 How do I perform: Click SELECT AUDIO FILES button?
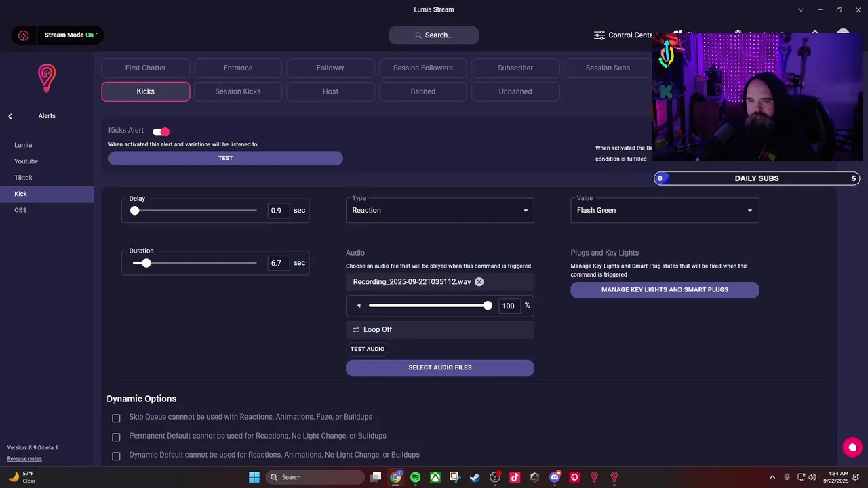pyautogui.click(x=440, y=367)
